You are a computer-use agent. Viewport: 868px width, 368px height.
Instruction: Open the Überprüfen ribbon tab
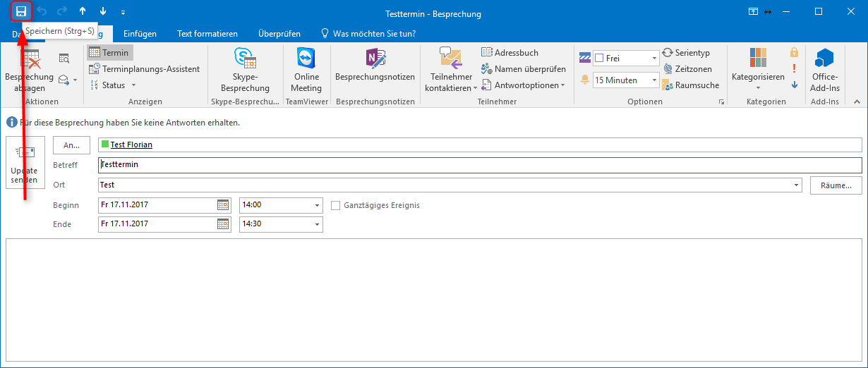tap(279, 33)
